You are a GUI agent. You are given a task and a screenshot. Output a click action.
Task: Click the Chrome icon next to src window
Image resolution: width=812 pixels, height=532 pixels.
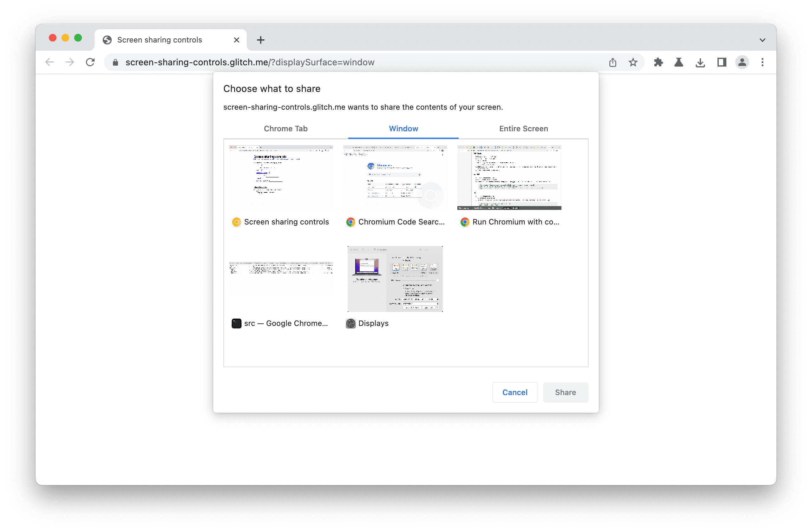[x=236, y=323]
